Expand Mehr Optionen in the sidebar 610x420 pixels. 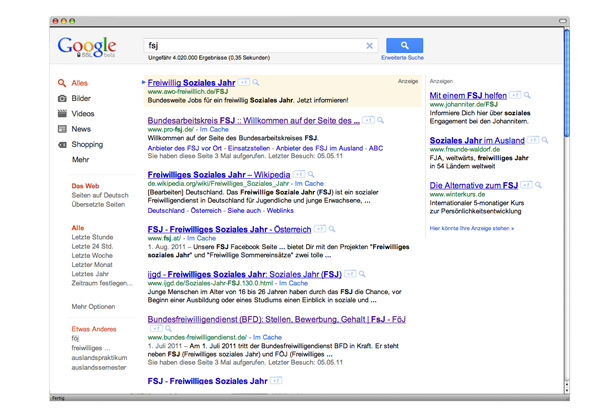pos(93,306)
